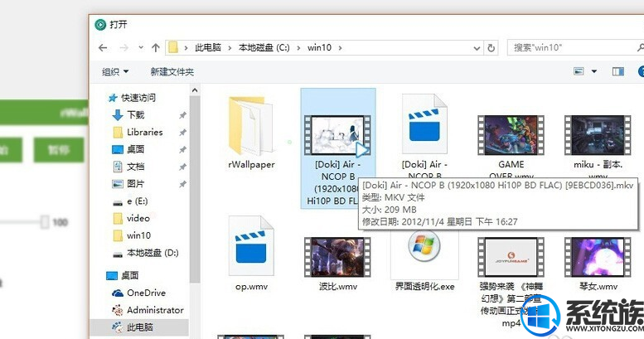Unpin 下载 using its pin icon
The height and width of the screenshot is (339, 644).
click(x=183, y=115)
